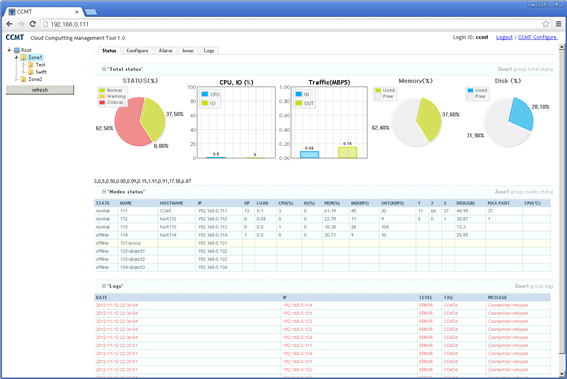Click the DISK(GB) column header
This screenshot has height=379, width=567.
pos(465,203)
